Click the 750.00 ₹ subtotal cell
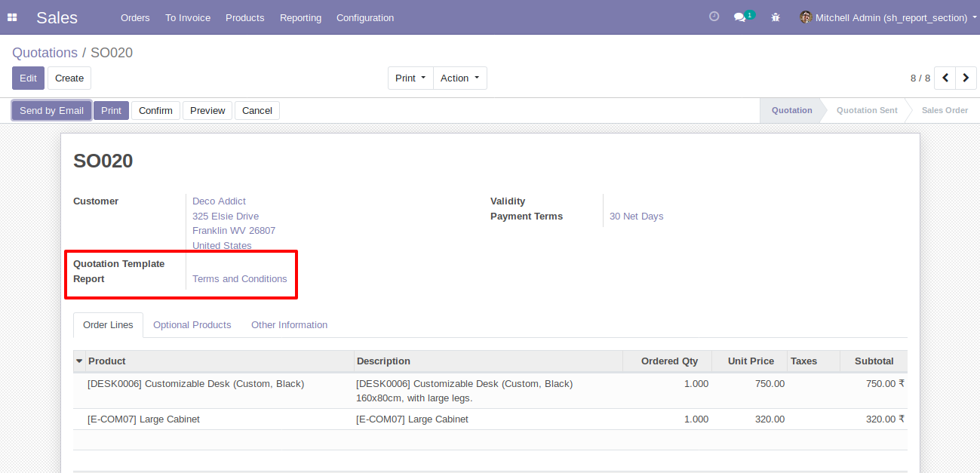The height and width of the screenshot is (473, 980). pyautogui.click(x=874, y=391)
